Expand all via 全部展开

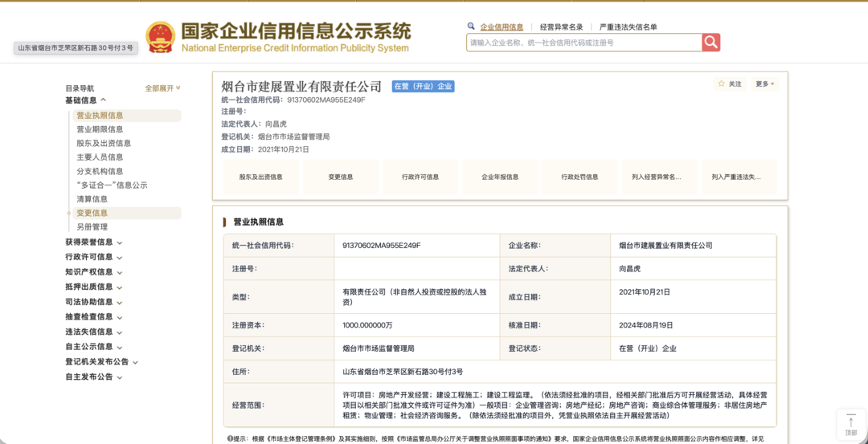pyautogui.click(x=162, y=88)
